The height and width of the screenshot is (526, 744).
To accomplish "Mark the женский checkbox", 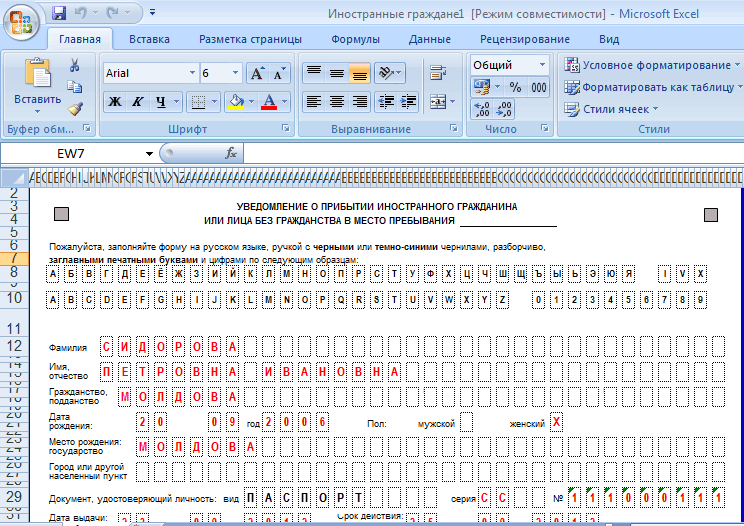I will (557, 422).
